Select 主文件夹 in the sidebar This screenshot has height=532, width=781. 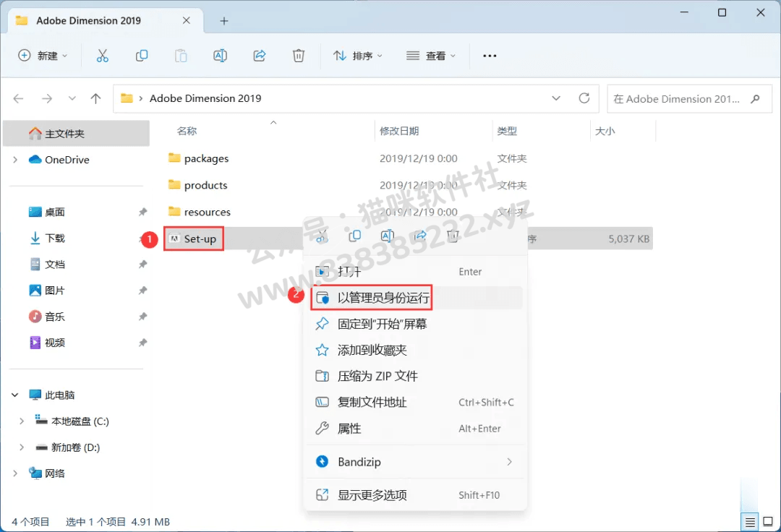(76, 134)
